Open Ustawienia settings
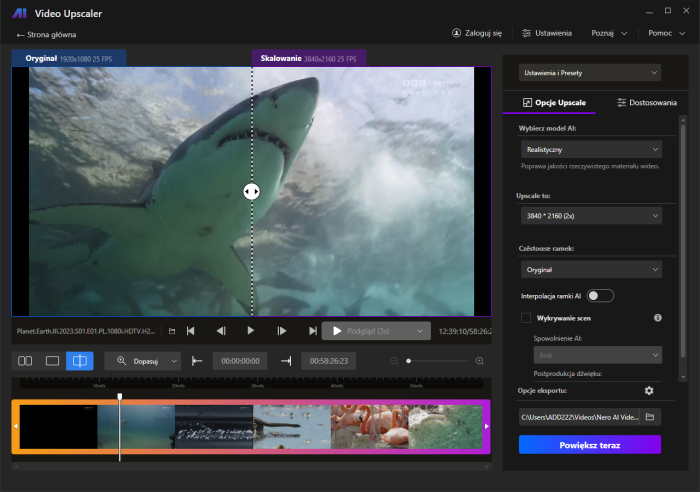This screenshot has width=700, height=492. click(547, 33)
